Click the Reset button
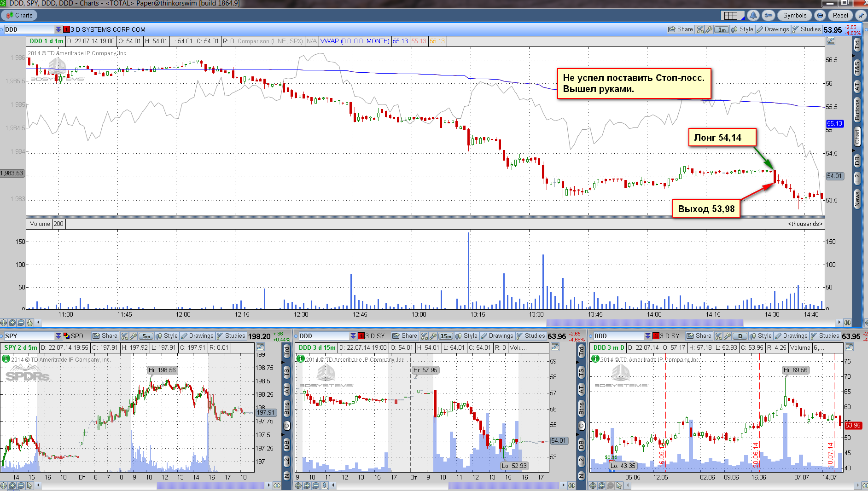 click(x=840, y=16)
